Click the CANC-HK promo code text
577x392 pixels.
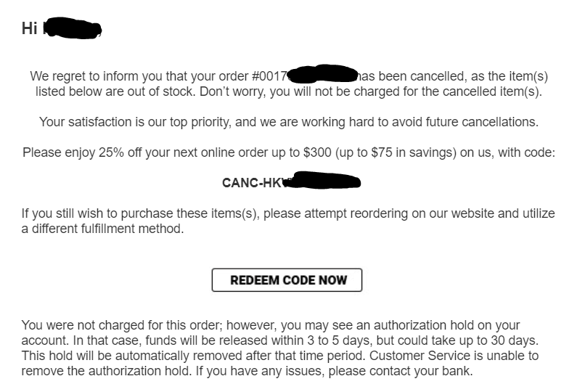pos(253,182)
